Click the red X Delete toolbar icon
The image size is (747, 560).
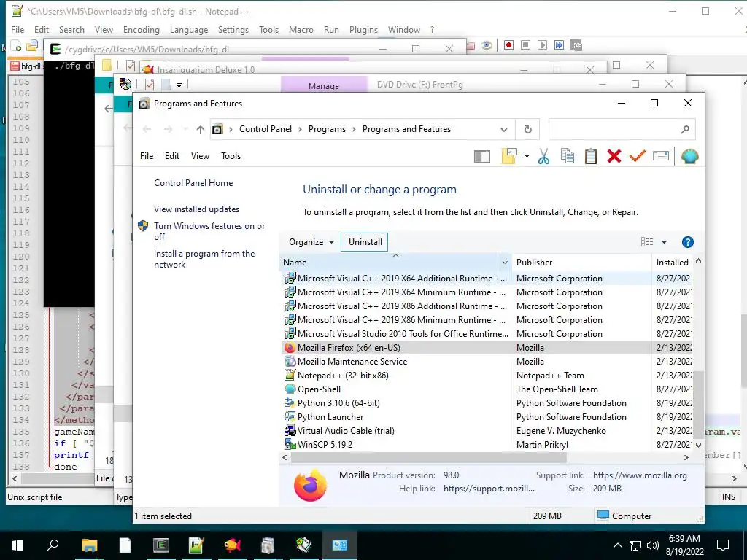tap(614, 156)
